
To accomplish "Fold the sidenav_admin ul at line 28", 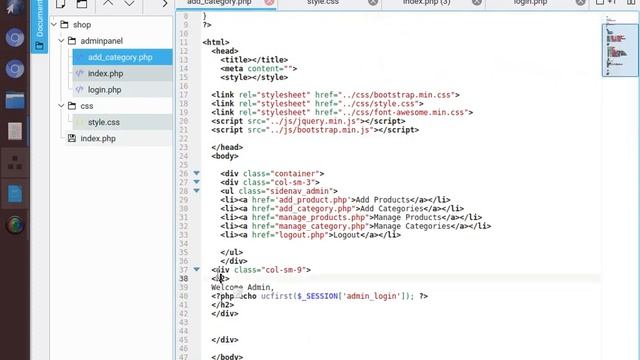I will coord(196,191).
